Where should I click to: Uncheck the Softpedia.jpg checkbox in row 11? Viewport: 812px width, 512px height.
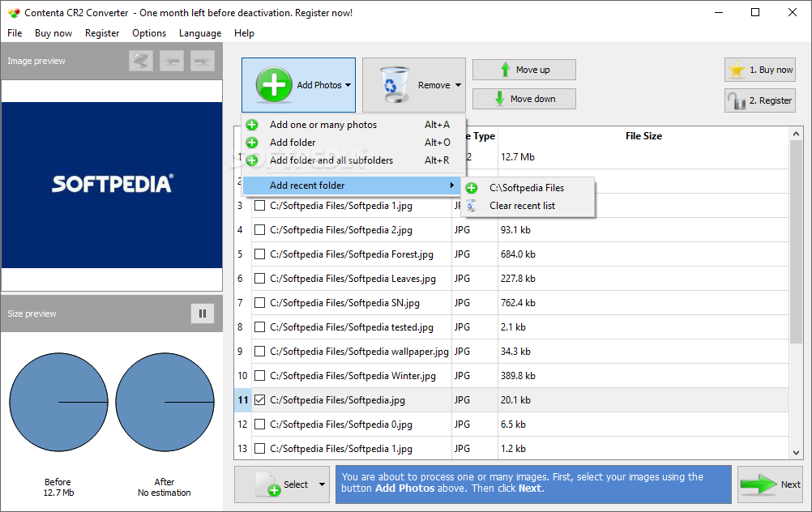[260, 400]
